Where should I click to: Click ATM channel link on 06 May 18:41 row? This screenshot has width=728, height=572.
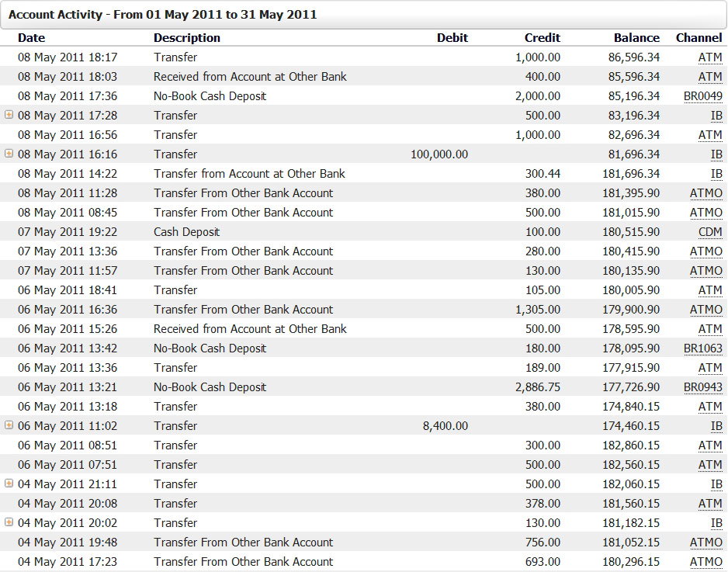coord(710,290)
